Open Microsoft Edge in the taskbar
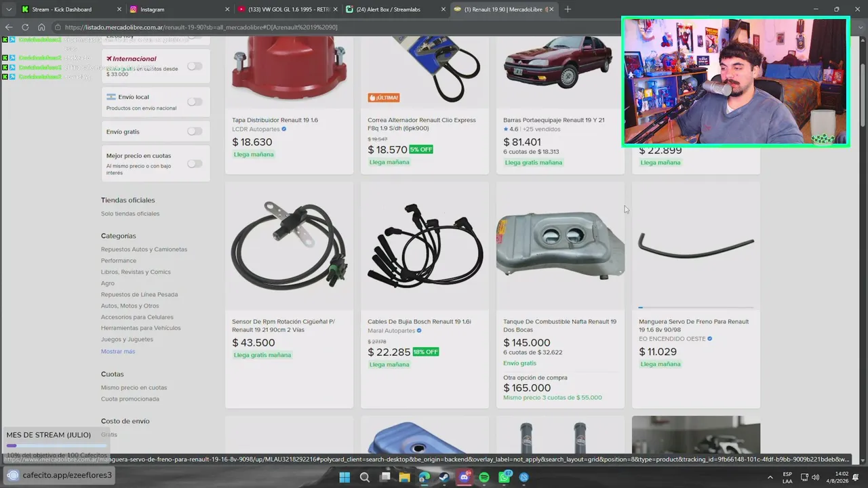 [425, 477]
